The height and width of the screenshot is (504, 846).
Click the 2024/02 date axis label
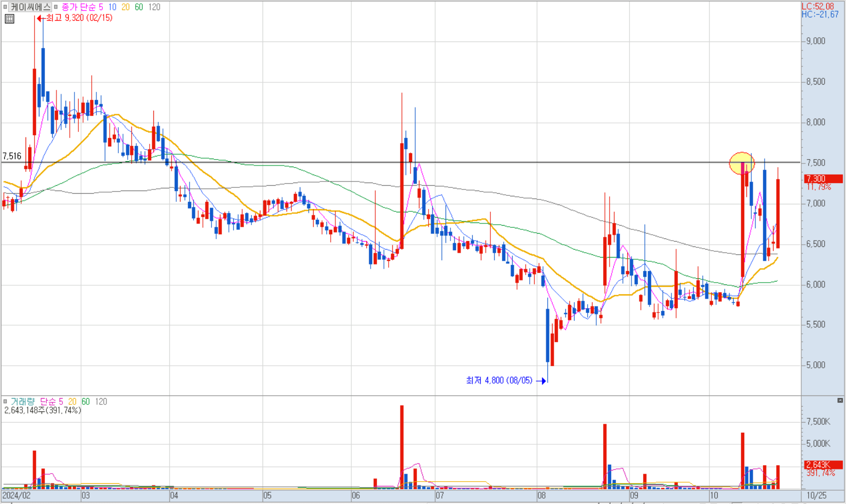pyautogui.click(x=17, y=495)
